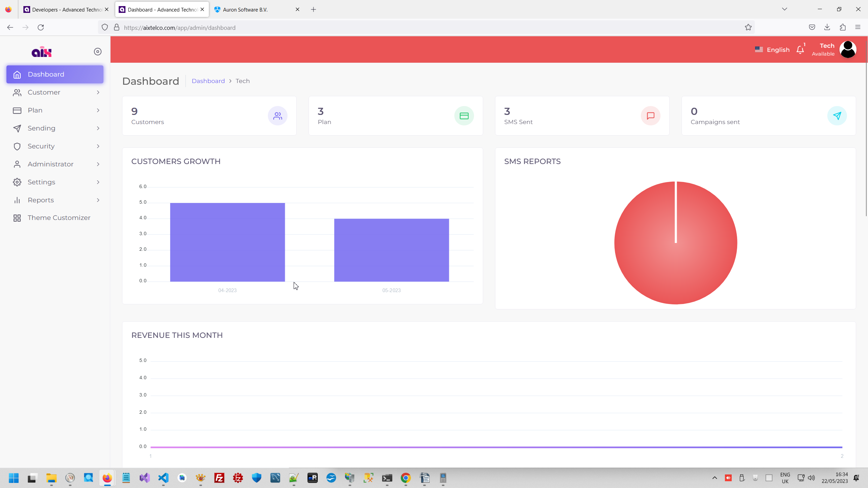Click the Campaigns sent paper-plane icon
The height and width of the screenshot is (488, 868).
coord(837,116)
